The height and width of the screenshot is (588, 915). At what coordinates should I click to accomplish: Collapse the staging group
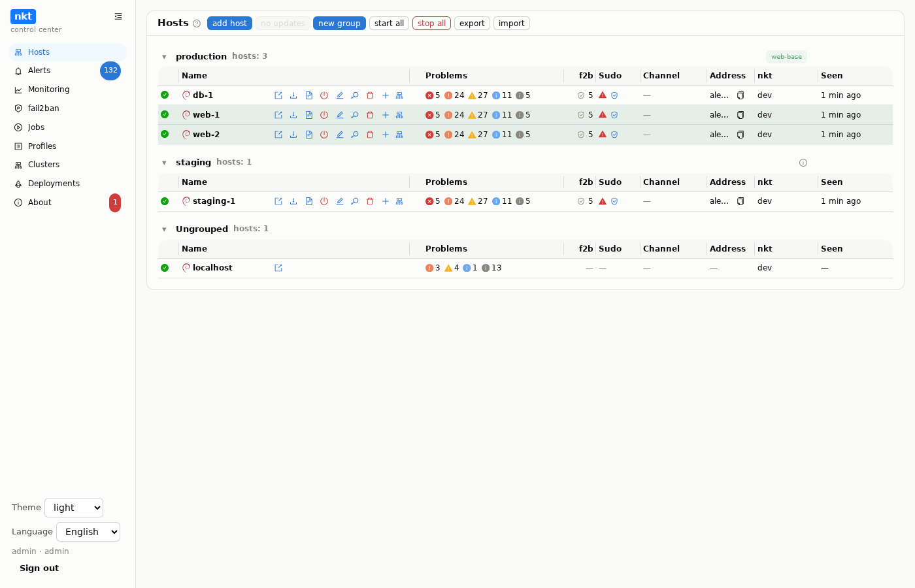tap(164, 163)
